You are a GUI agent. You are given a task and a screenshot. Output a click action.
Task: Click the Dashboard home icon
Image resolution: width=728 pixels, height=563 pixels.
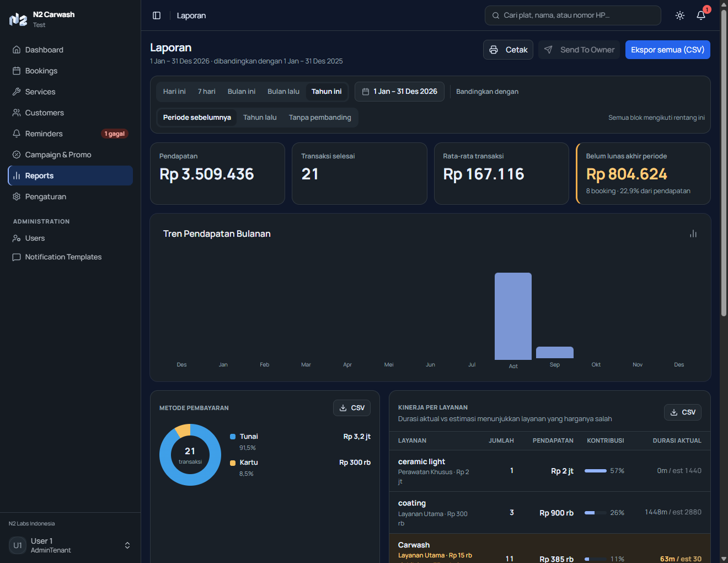(17, 50)
